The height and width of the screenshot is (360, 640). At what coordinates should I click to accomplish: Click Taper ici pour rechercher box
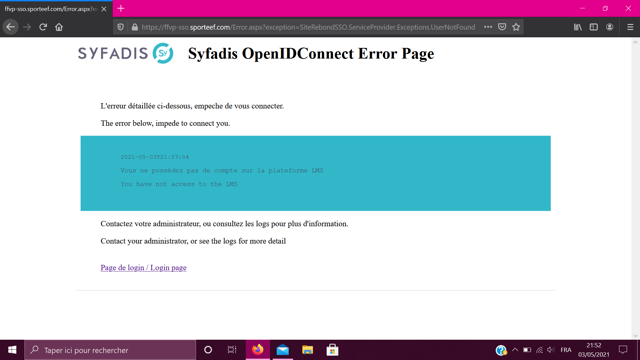[x=110, y=350]
